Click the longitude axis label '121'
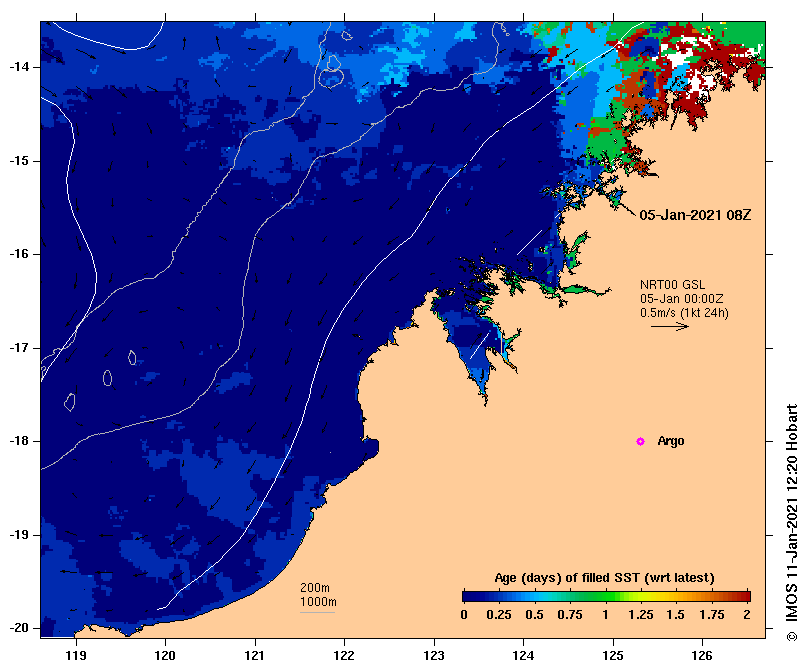The width and height of the screenshot is (809, 672). [255, 655]
